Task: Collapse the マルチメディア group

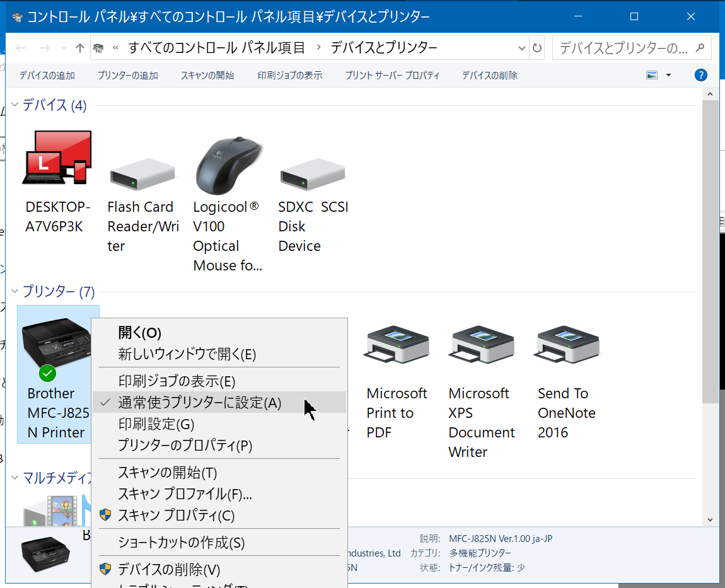Action: click(14, 478)
